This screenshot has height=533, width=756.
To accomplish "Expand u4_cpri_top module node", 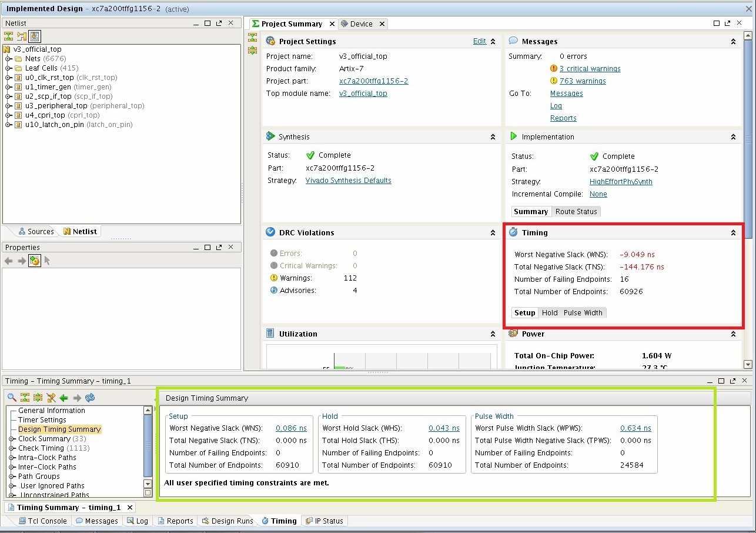I will 9,115.
